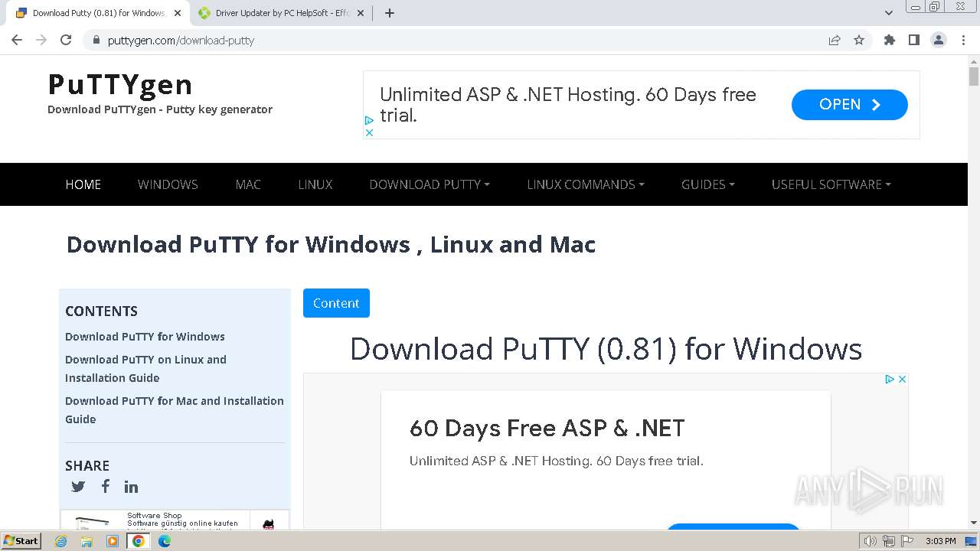Share on LinkedIn icon
The image size is (980, 551).
point(132,487)
